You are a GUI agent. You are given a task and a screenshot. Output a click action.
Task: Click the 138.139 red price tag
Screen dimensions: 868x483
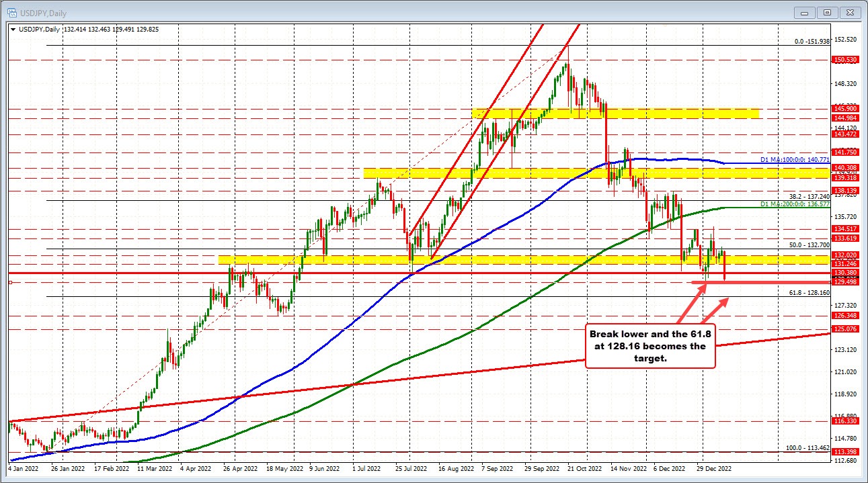[844, 191]
